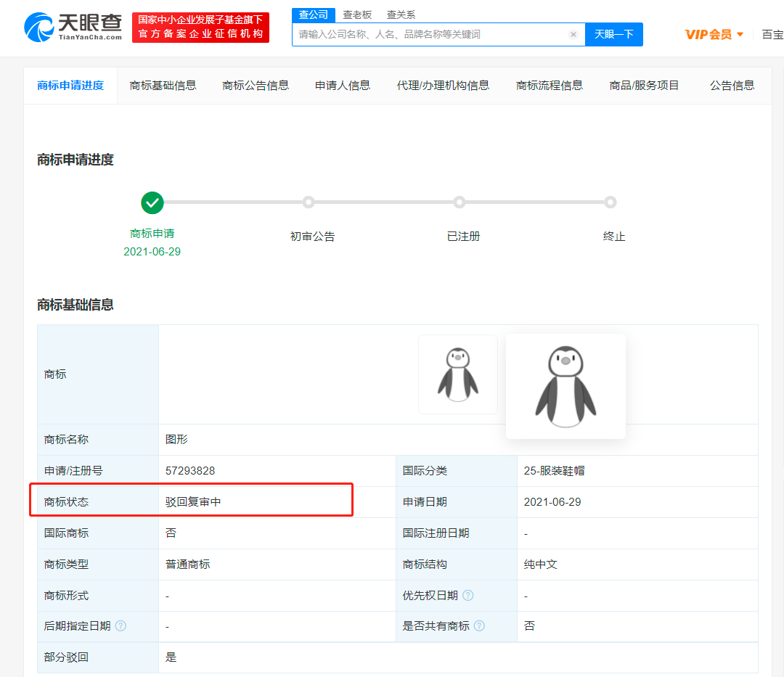Click the small penguin trademark thumbnail
Screen dimensions: 784x677
click(458, 374)
